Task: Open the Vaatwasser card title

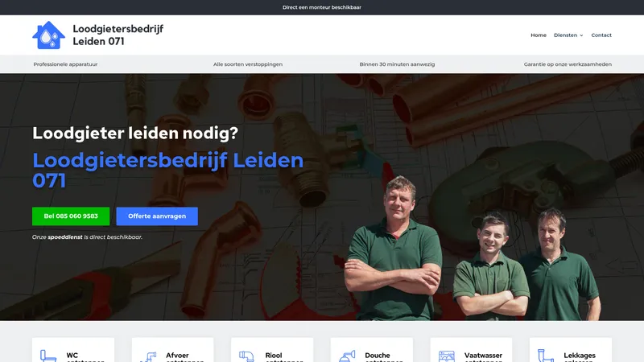Action: [484, 357]
